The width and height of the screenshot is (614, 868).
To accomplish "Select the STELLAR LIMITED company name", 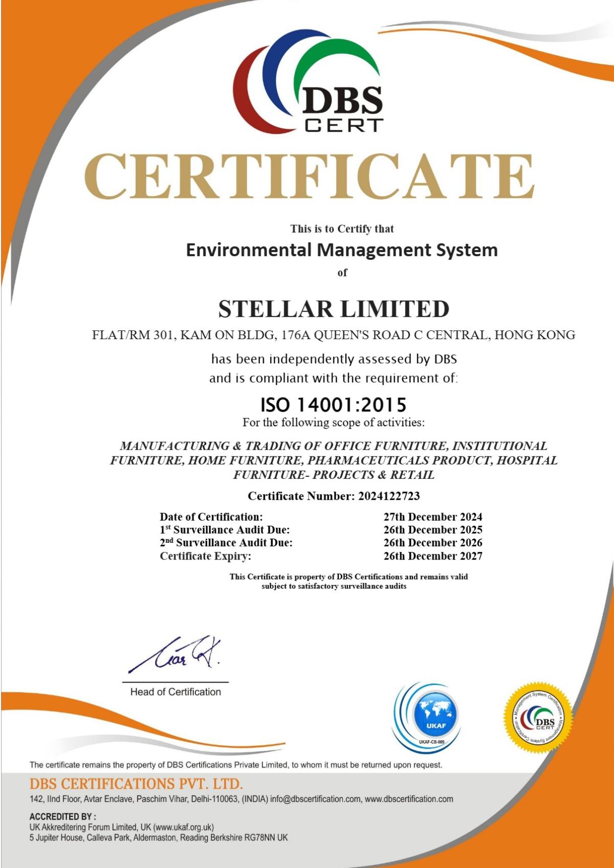I will [x=334, y=309].
